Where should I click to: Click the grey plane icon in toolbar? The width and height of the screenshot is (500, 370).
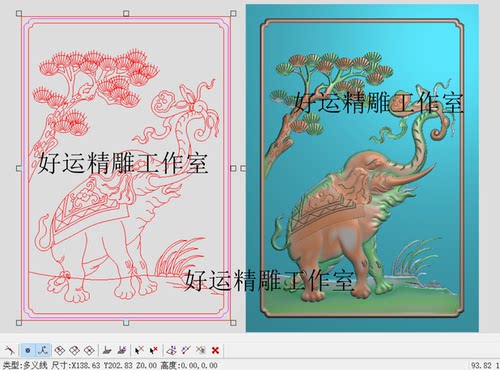[x=107, y=350]
